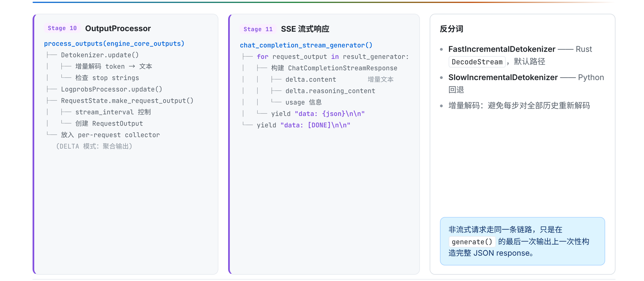Screen dimensions: 644x281
Task: Click the (DELTA 模式: 聚合输出) note
Action: click(94, 146)
